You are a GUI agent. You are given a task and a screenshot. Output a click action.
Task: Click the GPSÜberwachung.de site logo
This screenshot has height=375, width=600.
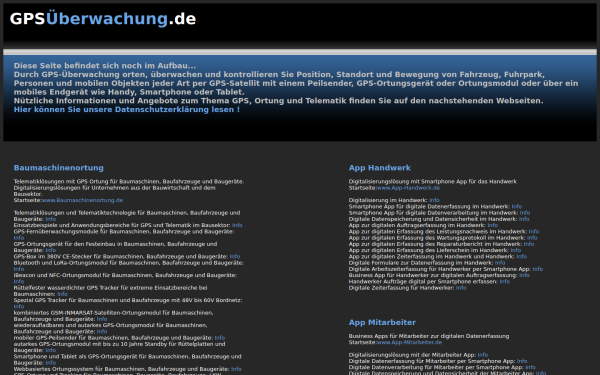click(103, 19)
